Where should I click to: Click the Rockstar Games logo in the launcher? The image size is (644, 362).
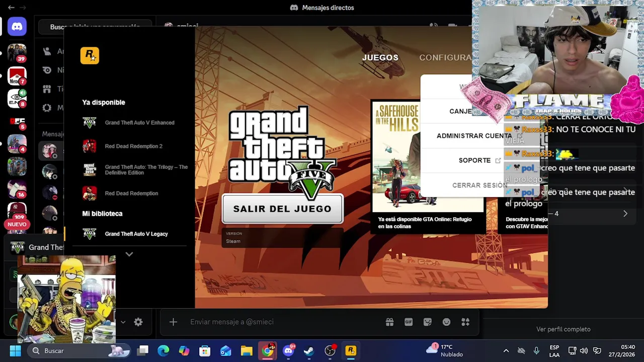(90, 55)
